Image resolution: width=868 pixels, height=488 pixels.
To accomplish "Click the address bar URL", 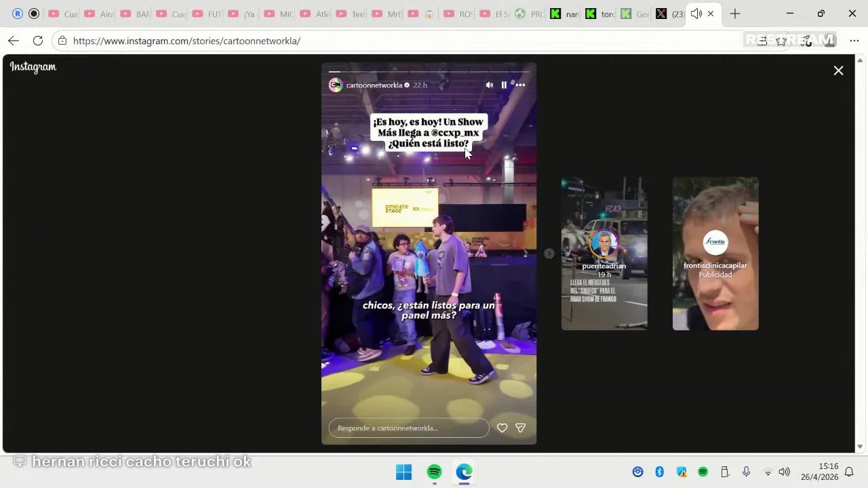I will tap(186, 41).
